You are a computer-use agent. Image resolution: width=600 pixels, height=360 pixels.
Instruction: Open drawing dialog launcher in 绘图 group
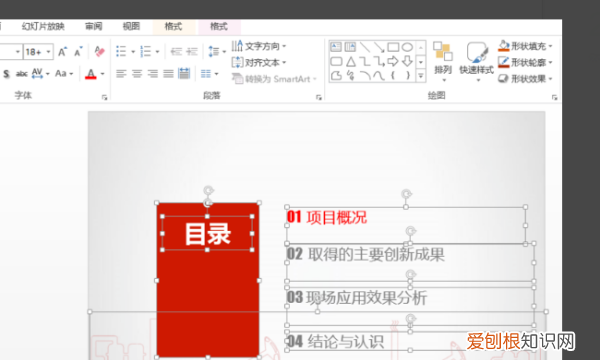[554, 98]
